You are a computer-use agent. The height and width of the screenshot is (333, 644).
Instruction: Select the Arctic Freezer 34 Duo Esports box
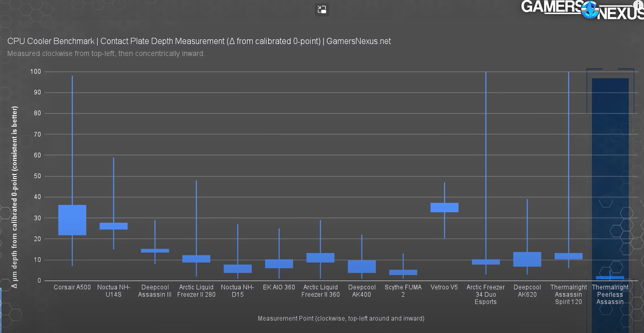pyautogui.click(x=486, y=262)
